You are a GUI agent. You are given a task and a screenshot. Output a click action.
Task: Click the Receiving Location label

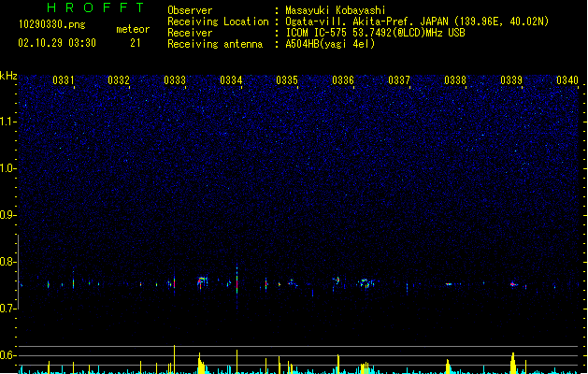218,22
